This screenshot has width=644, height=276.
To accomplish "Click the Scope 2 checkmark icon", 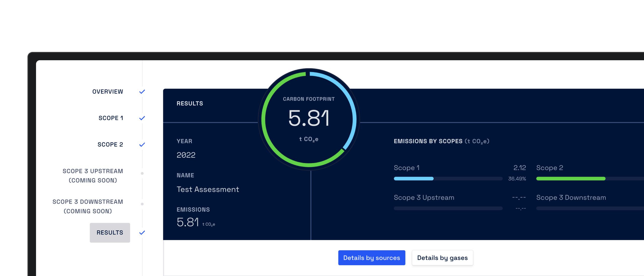I will coord(142,144).
